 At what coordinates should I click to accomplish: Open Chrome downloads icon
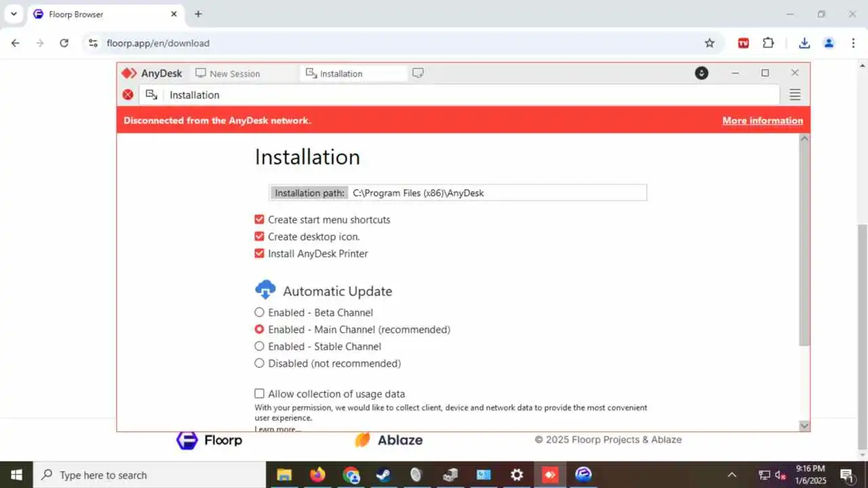click(804, 43)
